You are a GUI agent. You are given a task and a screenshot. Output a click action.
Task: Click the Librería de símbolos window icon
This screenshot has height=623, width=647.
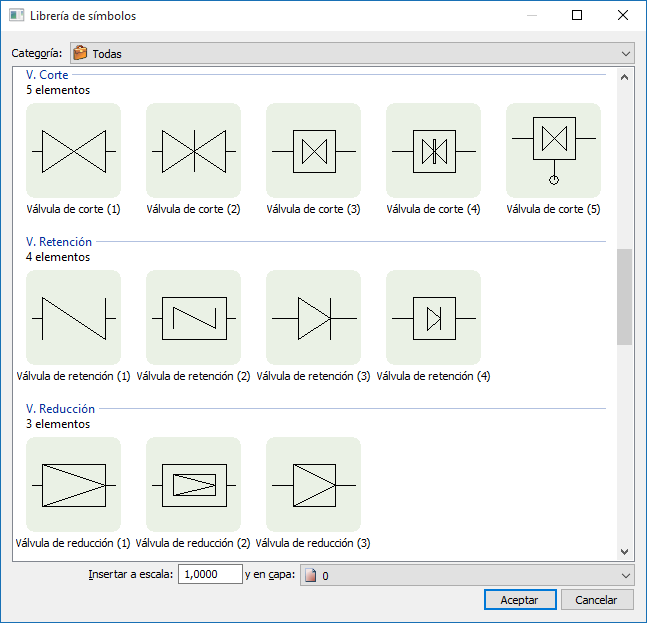point(17,16)
